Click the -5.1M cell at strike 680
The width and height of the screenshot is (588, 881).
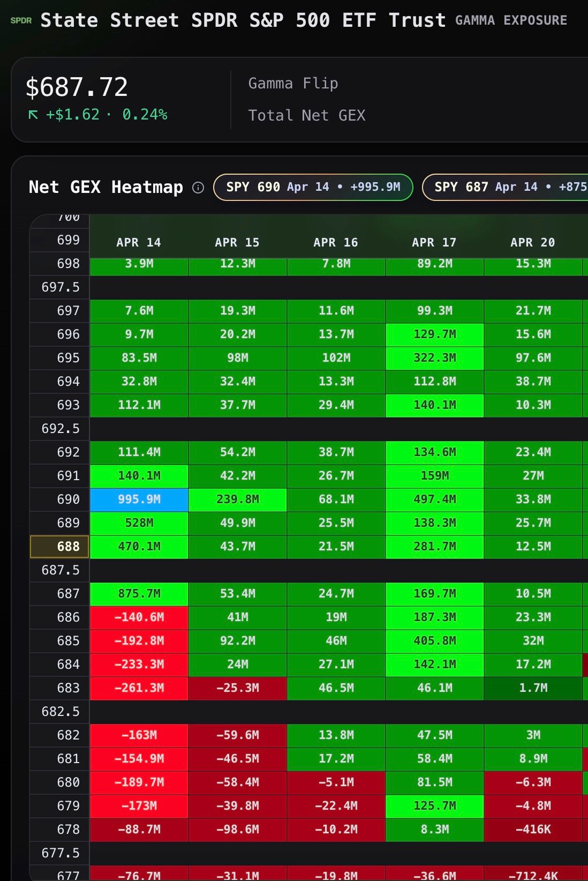336,782
